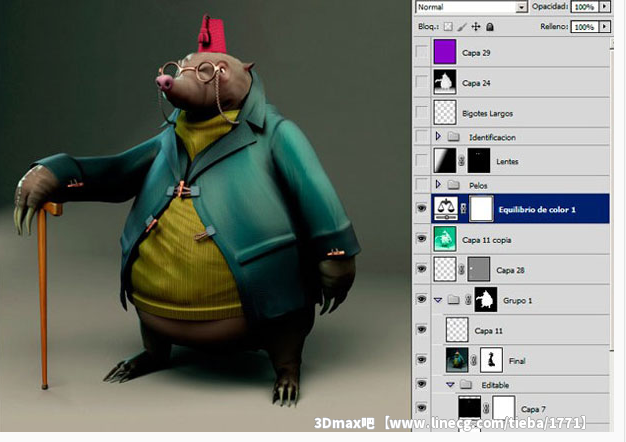
Task: Click the Relleno 100% value field
Action: tap(585, 27)
